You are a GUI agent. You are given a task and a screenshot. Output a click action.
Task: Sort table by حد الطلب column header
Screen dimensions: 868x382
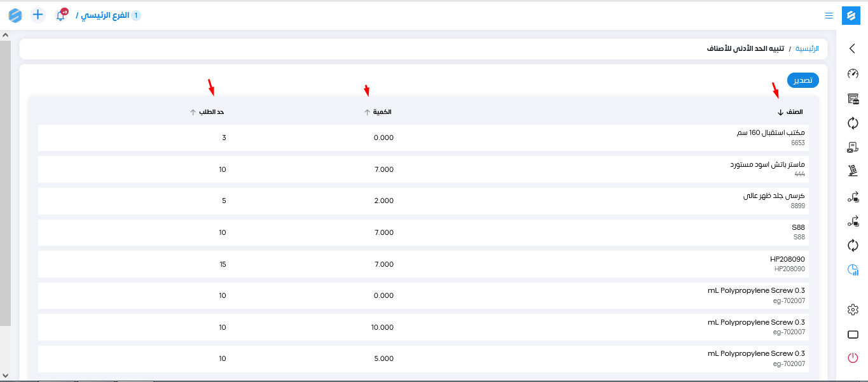(x=212, y=112)
